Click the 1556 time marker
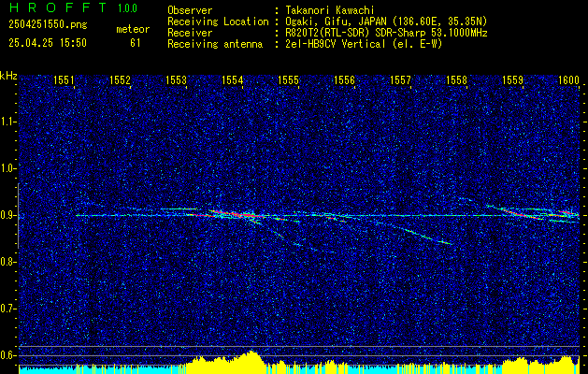588x374 pixels. (x=344, y=80)
